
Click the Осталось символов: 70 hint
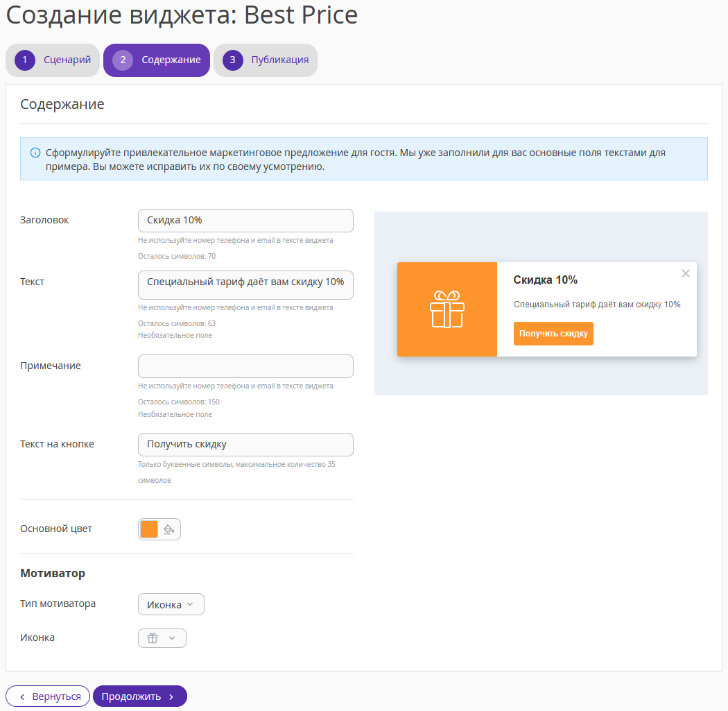pyautogui.click(x=176, y=257)
